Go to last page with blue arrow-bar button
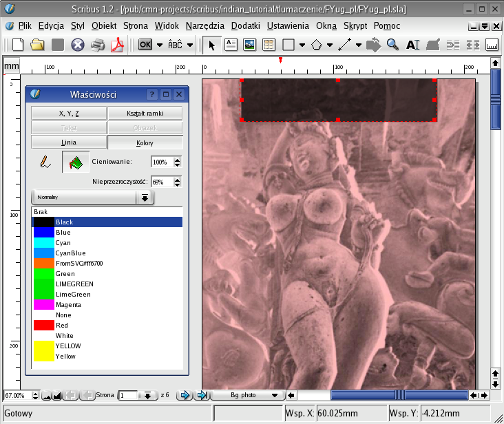The image size is (504, 424). coord(202,395)
